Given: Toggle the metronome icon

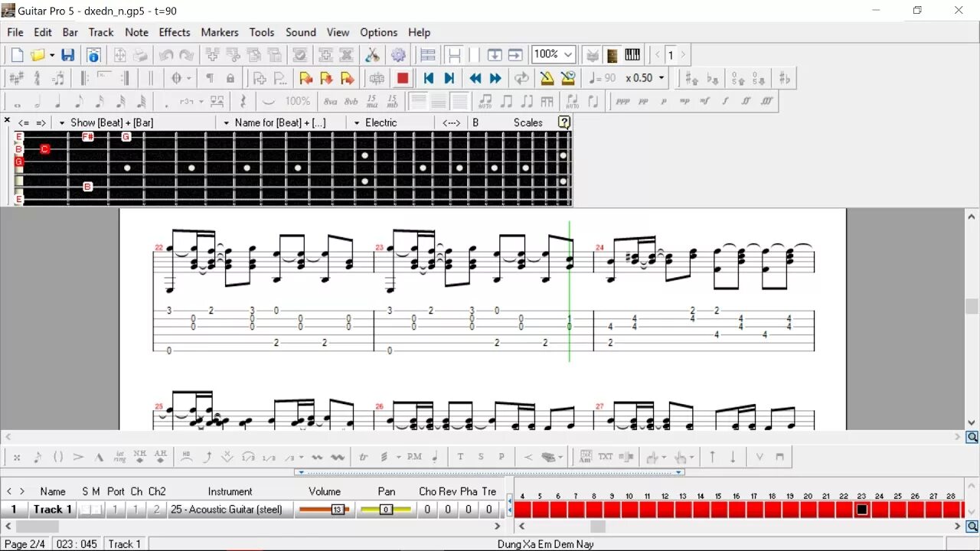Looking at the screenshot, I should (547, 78).
